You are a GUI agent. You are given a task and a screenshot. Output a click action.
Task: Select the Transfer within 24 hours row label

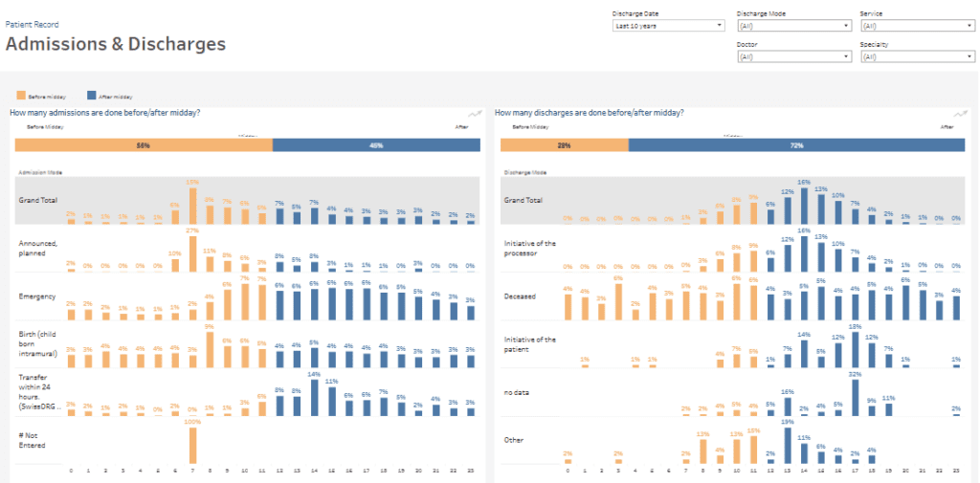(x=39, y=390)
